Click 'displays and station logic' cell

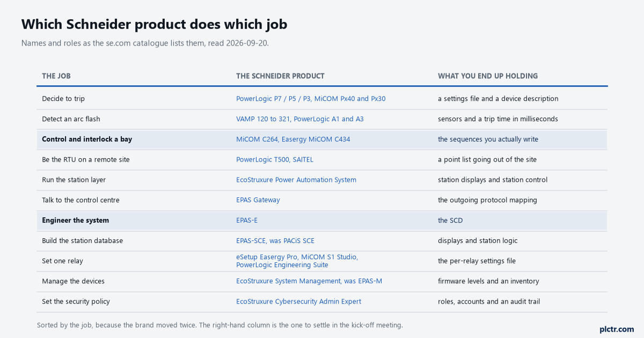click(x=478, y=241)
